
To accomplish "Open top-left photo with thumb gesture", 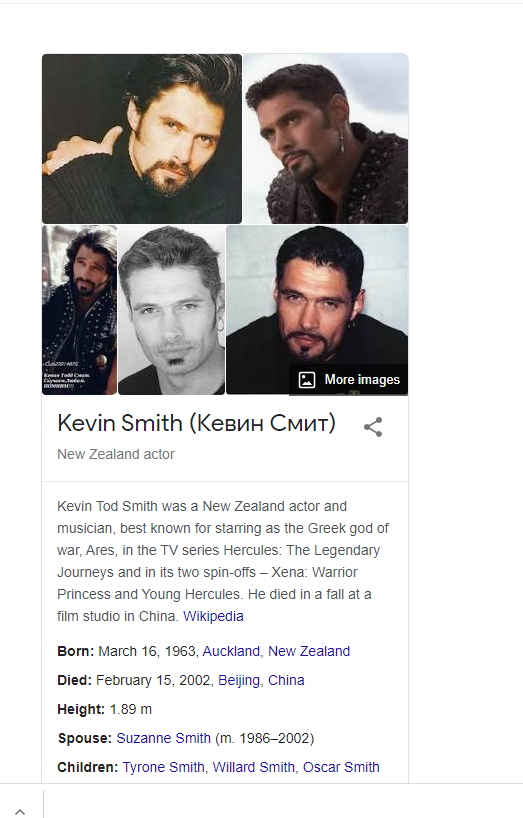I will click(142, 139).
